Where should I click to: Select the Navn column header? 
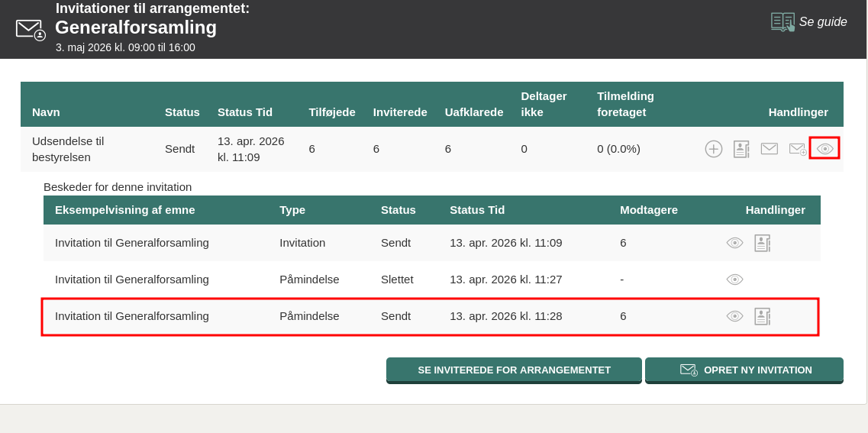(46, 112)
